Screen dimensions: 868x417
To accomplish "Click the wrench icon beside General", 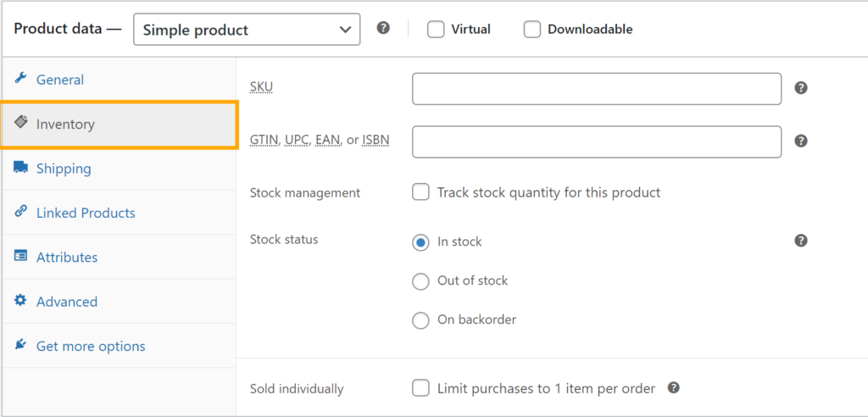I will pos(21,79).
